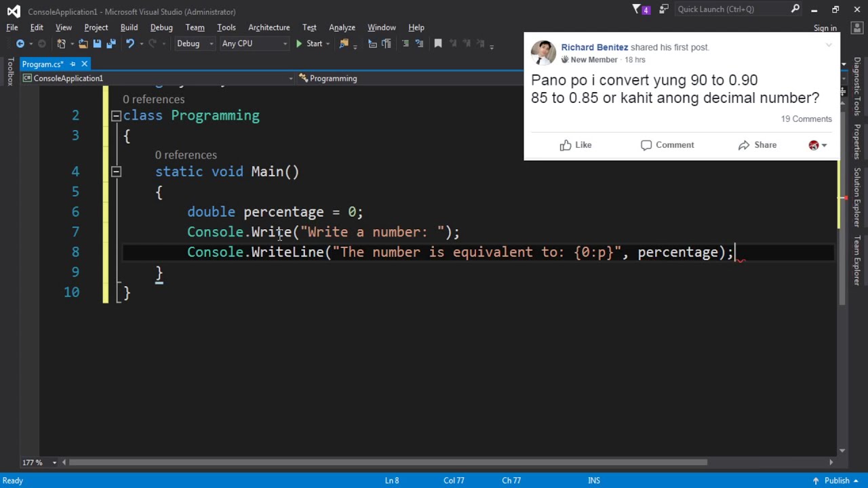
Task: Click Richard Benitez's profile picture
Action: coord(543,53)
